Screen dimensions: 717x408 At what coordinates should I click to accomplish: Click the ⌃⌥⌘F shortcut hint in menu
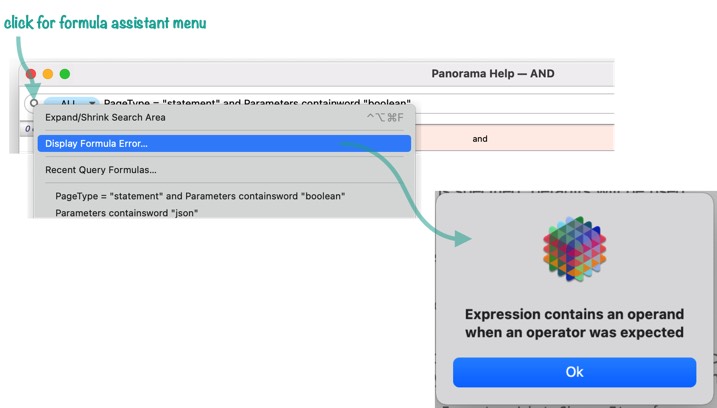pyautogui.click(x=385, y=118)
